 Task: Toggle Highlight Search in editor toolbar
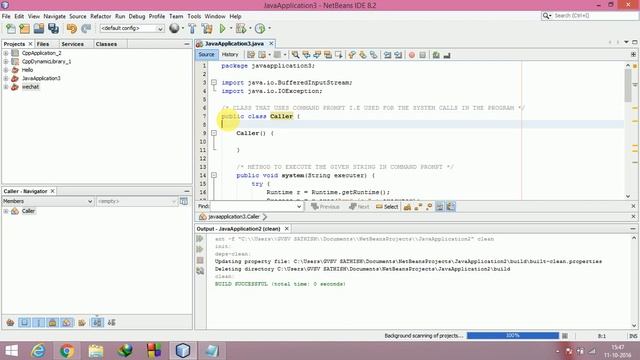(328, 55)
